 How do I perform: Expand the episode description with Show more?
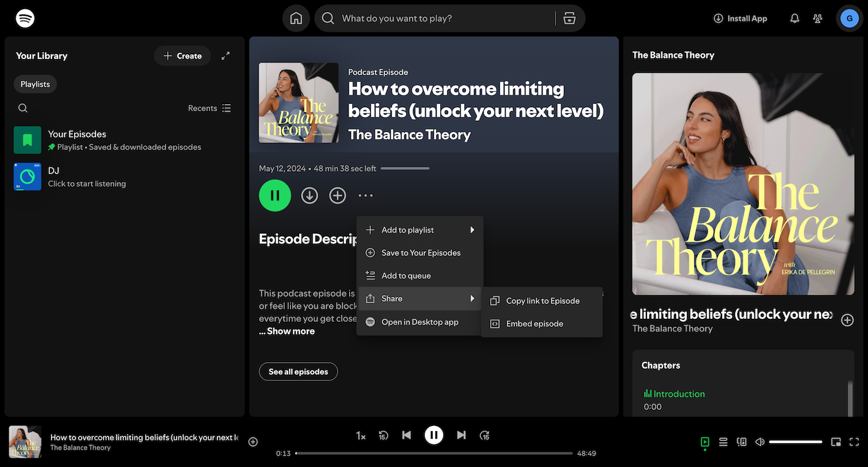tap(287, 331)
